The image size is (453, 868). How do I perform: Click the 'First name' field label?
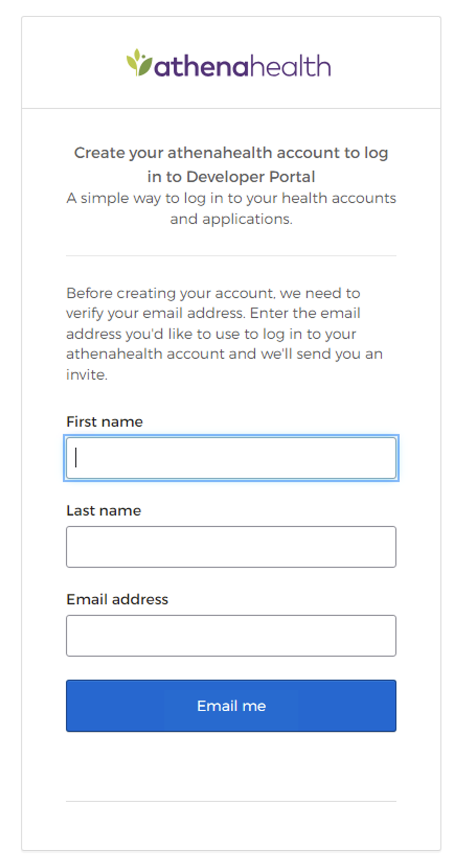105,422
